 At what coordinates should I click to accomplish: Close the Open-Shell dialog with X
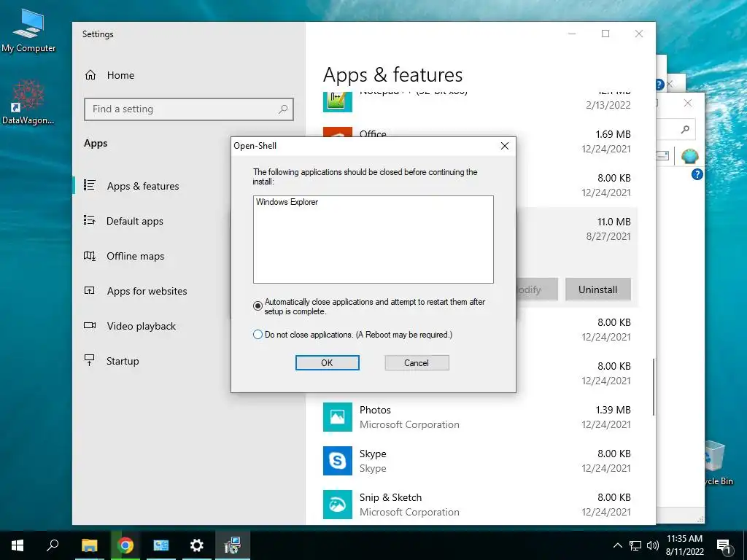pos(505,146)
